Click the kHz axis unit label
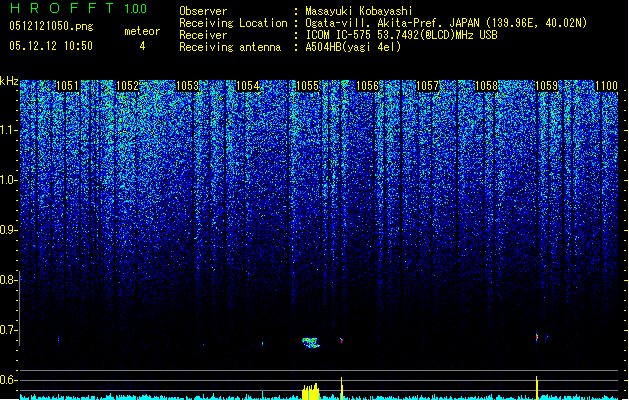The height and width of the screenshot is (400, 629). pos(9,81)
